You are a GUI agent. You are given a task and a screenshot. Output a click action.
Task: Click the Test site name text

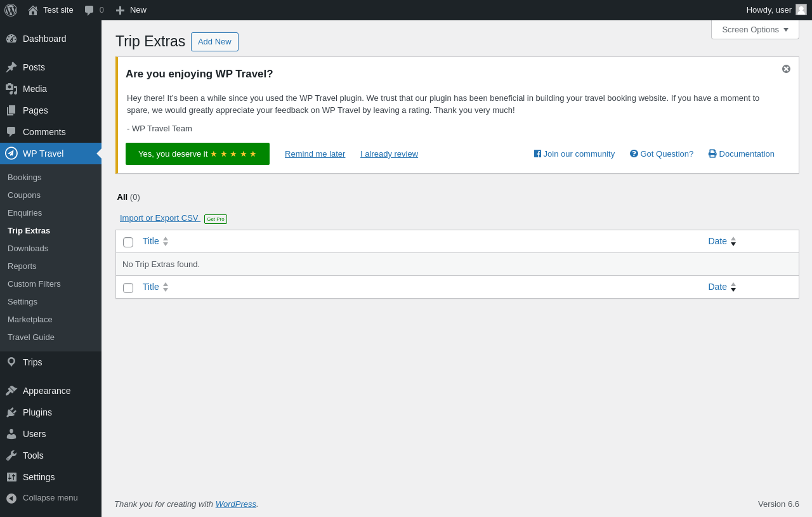pyautogui.click(x=58, y=10)
